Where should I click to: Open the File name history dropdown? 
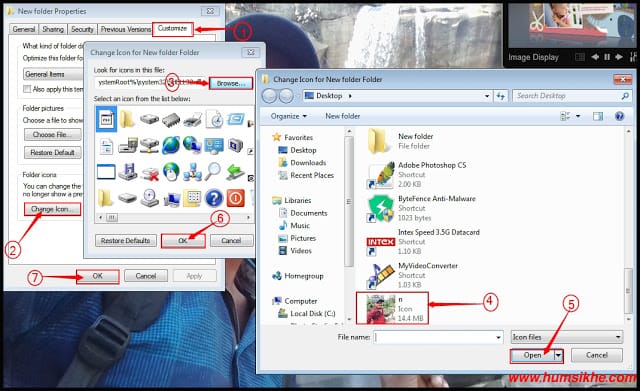[x=498, y=337]
